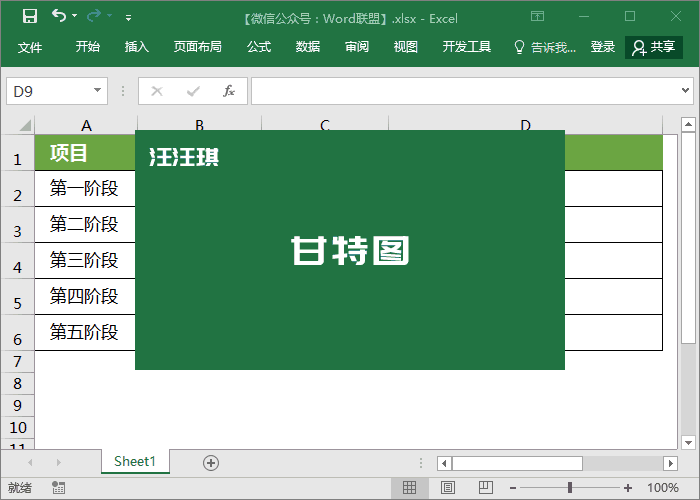Viewport: 700px width, 500px height.
Task: Click the vertical scrollbar up arrow
Action: [x=688, y=125]
